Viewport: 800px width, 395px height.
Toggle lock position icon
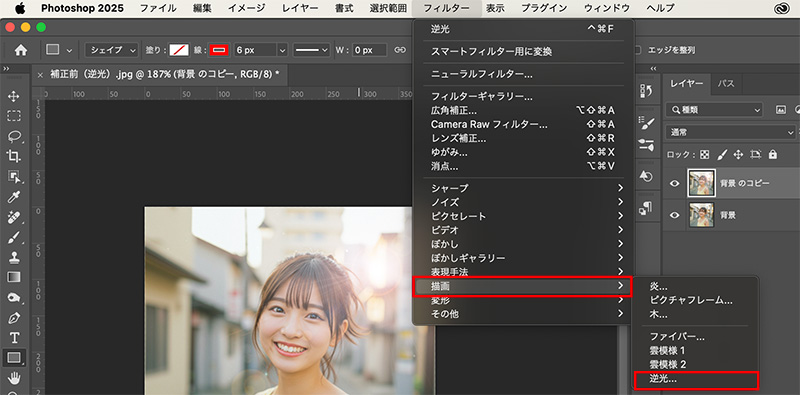[738, 154]
